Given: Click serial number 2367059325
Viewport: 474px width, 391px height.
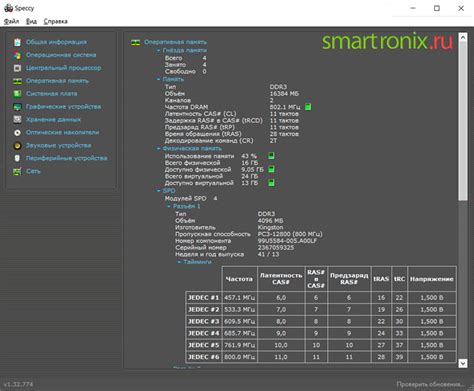Looking at the screenshot, I should [x=276, y=248].
